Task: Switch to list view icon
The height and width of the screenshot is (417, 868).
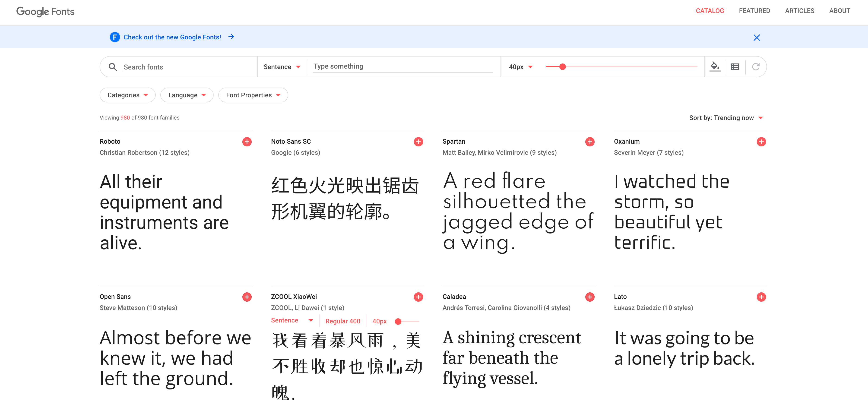Action: (735, 67)
